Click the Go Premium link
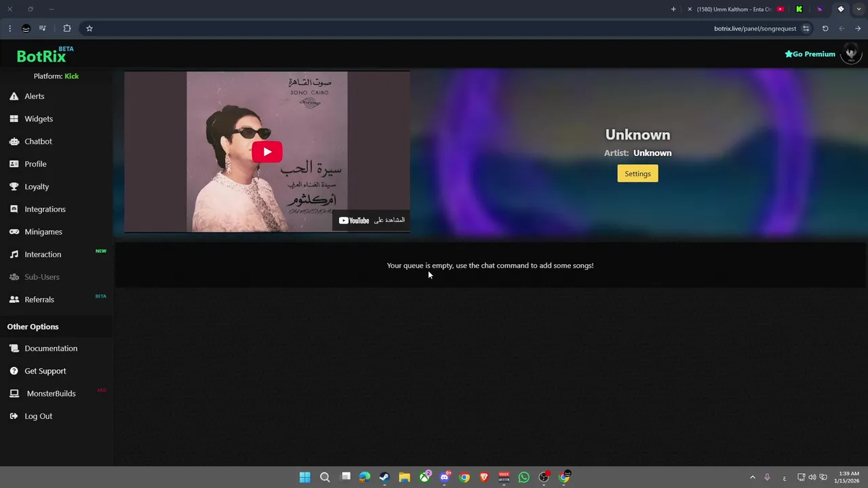 810,54
